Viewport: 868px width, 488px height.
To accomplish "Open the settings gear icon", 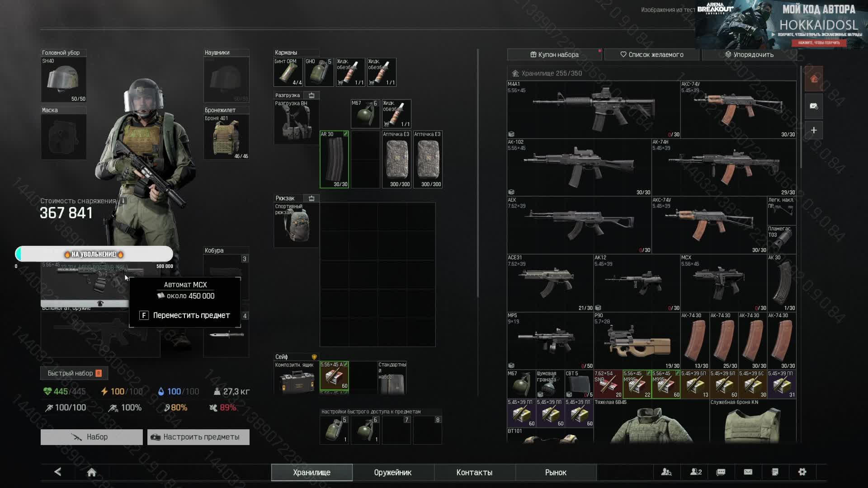I will tap(802, 472).
